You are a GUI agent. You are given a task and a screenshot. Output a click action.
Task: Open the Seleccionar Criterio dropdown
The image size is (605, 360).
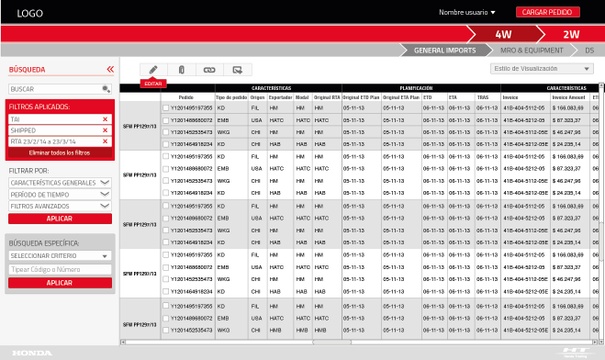60,256
